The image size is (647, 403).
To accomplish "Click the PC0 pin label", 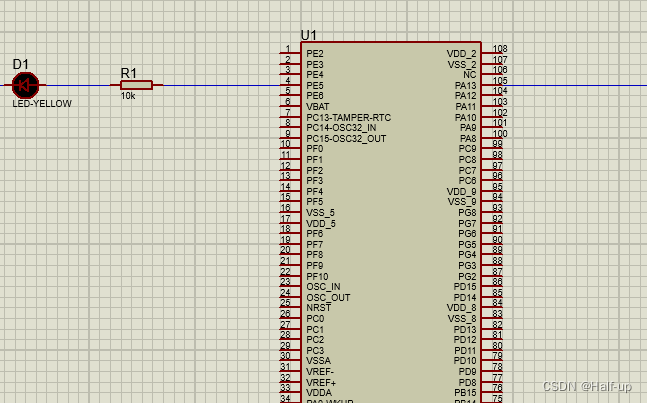I will (x=315, y=318).
